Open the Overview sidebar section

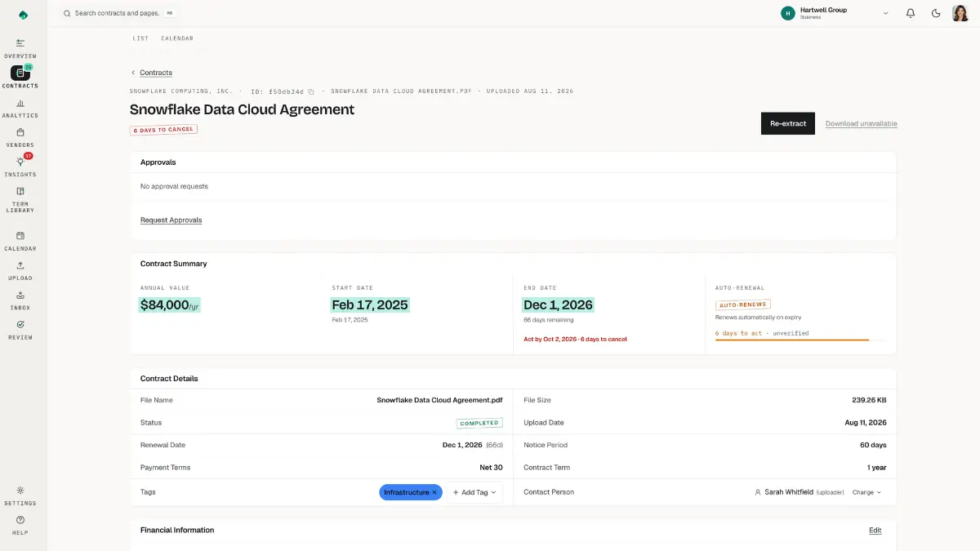tap(20, 48)
